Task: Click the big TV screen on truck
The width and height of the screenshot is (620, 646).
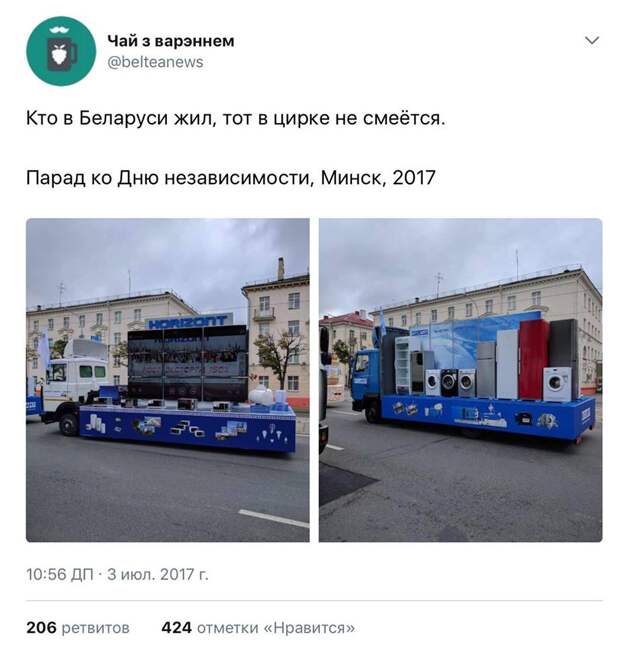Action: click(187, 363)
